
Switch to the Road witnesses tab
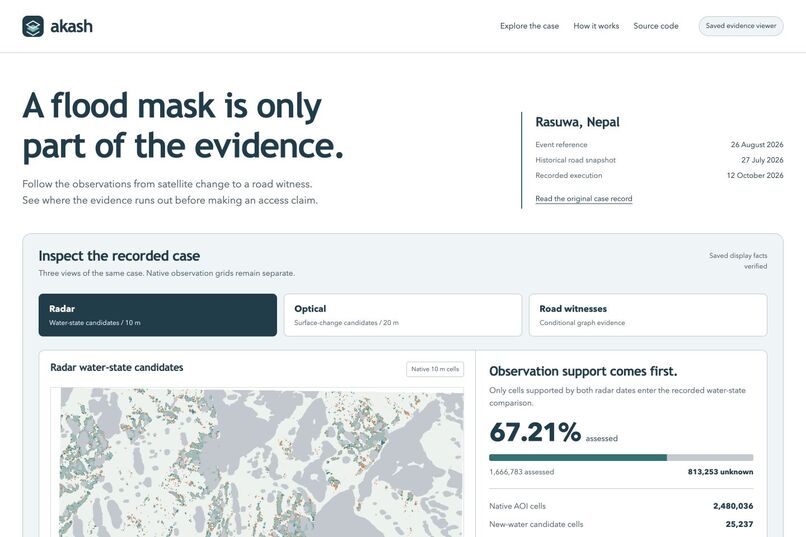pos(648,315)
